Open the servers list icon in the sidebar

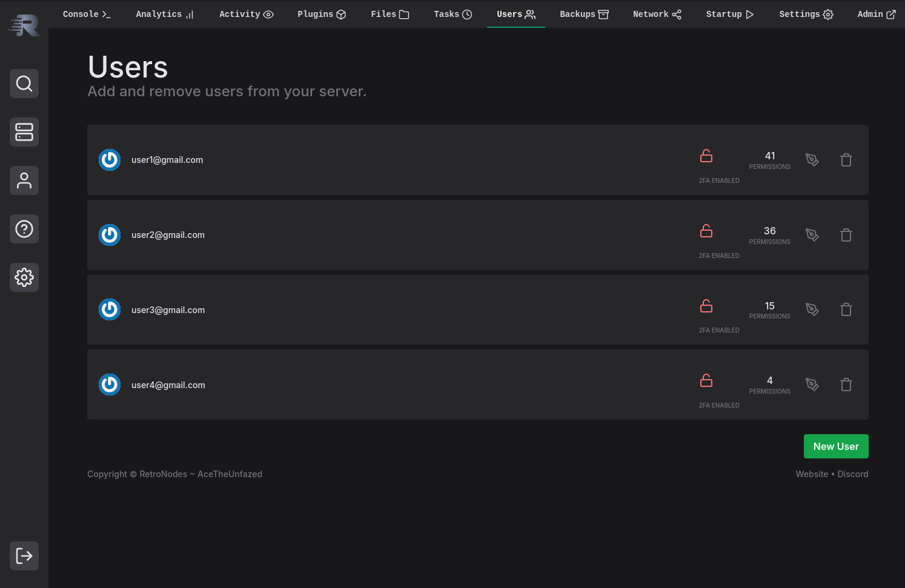[x=24, y=132]
